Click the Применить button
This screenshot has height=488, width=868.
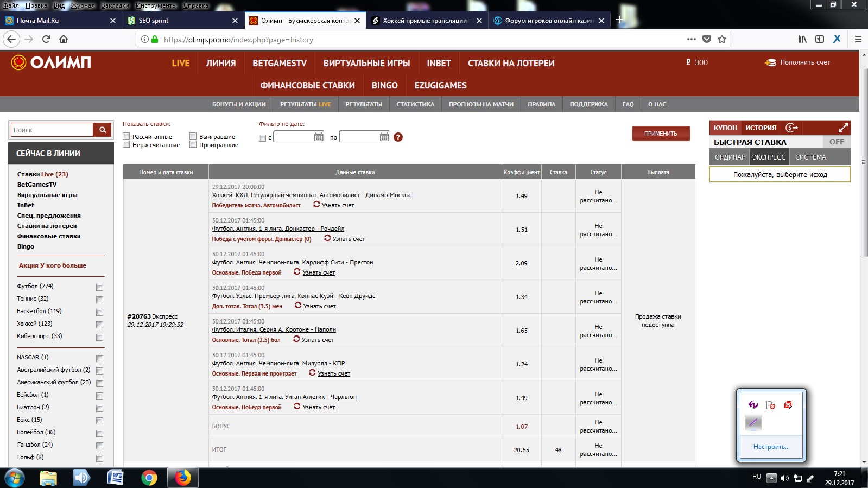pos(661,133)
